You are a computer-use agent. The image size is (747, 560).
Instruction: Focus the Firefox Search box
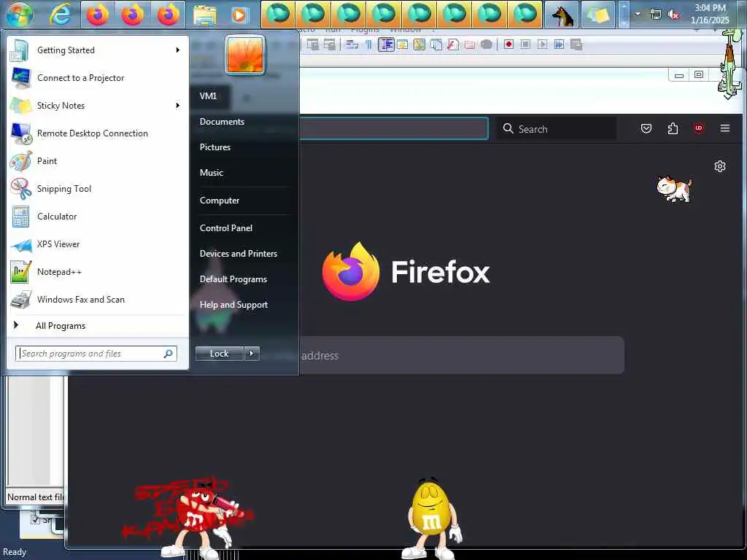pos(557,128)
